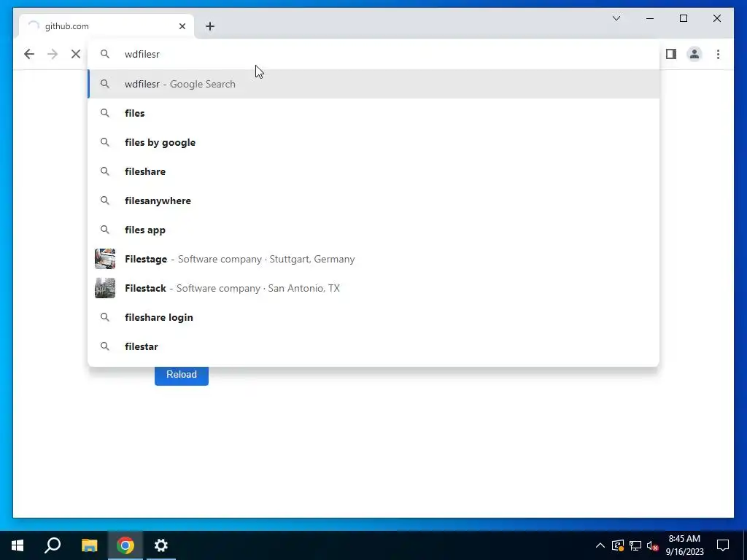
Task: Stop loading the page
Action: point(76,54)
